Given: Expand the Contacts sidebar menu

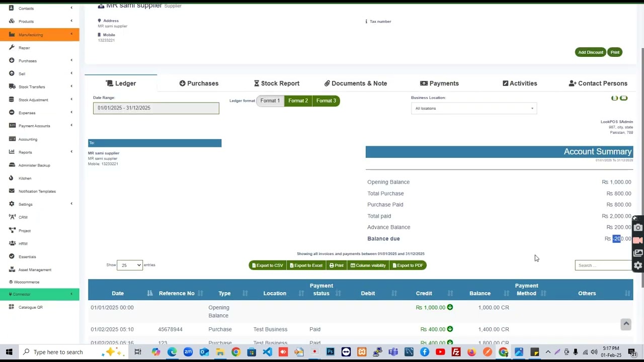Looking at the screenshot, I should click(39, 8).
